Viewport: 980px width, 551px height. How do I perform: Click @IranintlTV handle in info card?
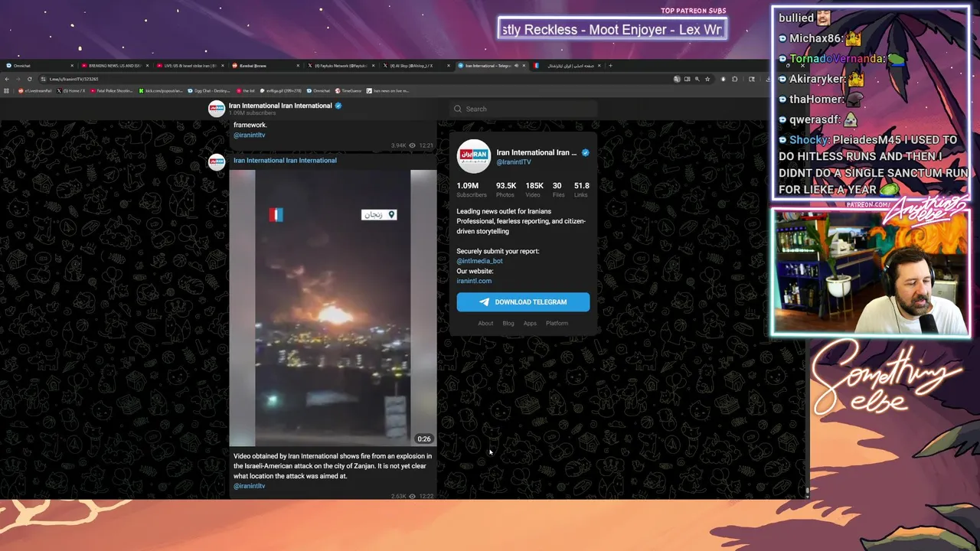click(x=514, y=162)
